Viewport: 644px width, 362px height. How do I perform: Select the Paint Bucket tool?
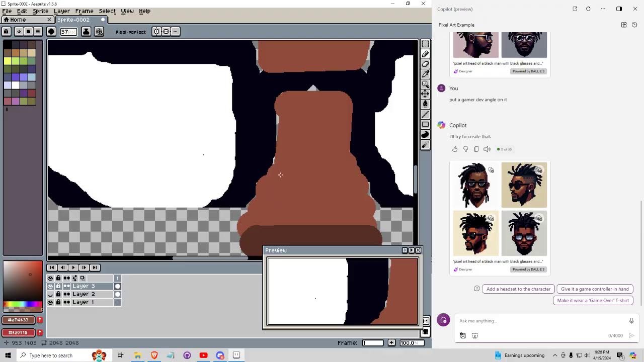425,104
